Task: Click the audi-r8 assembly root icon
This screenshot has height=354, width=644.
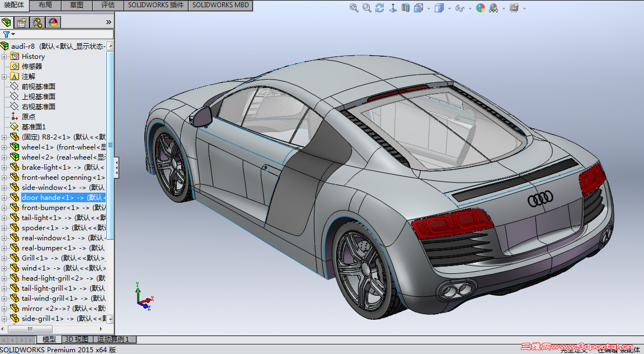Action: tap(4, 46)
